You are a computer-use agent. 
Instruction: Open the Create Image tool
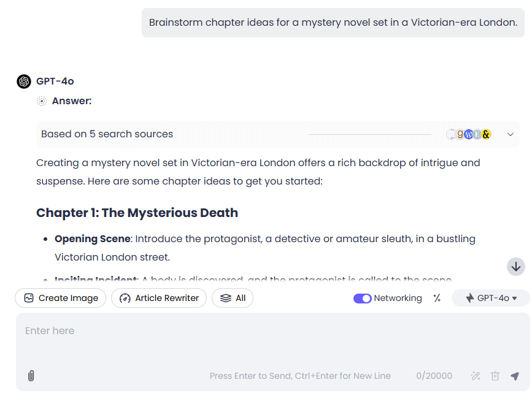coord(60,298)
